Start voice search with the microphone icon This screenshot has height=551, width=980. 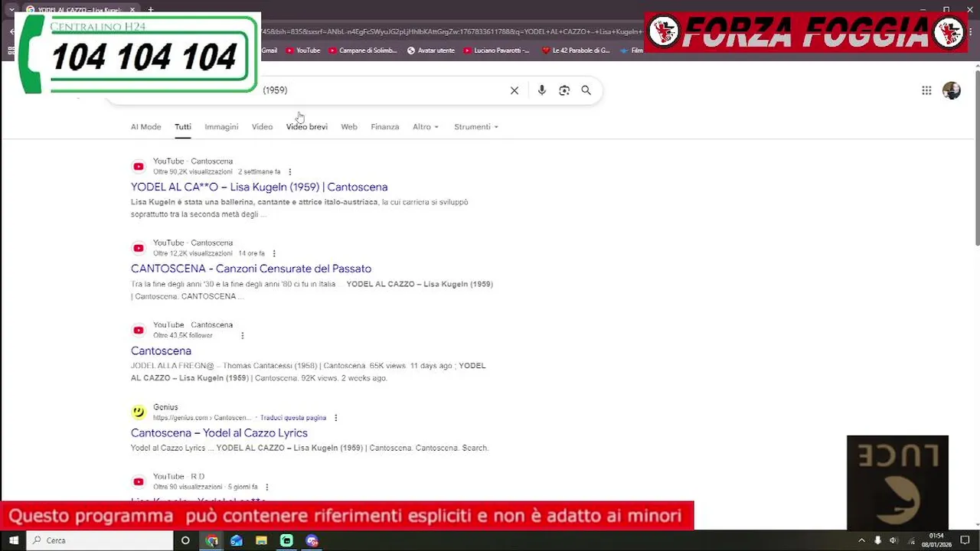[542, 90]
